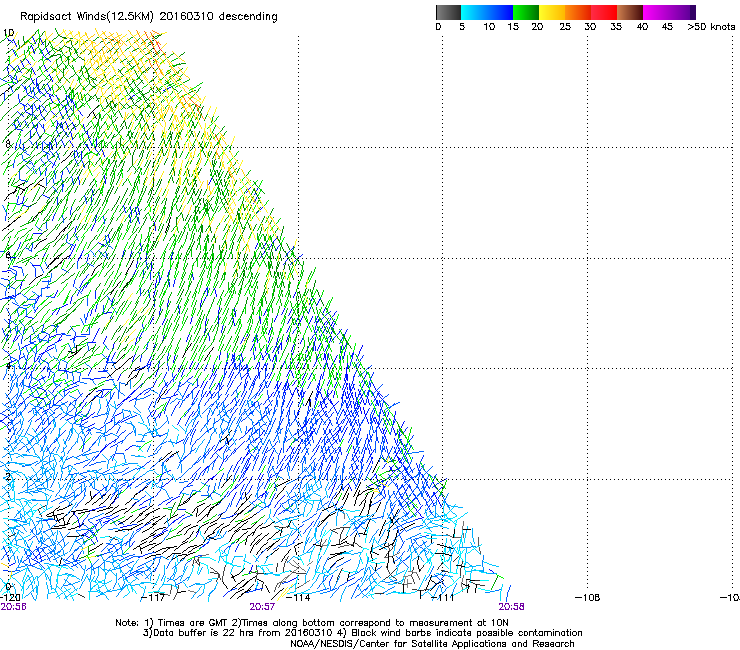Click the red 30-35 knots legend swatch

(604, 12)
